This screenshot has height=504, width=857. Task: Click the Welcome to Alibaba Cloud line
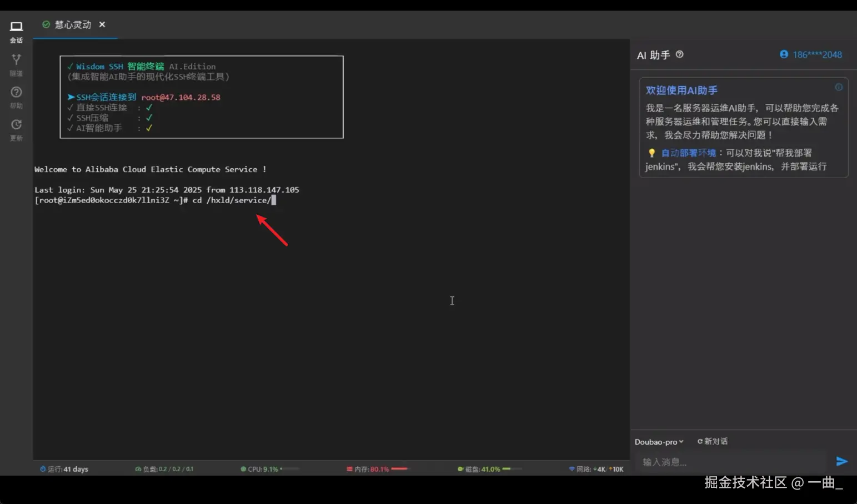pos(150,169)
